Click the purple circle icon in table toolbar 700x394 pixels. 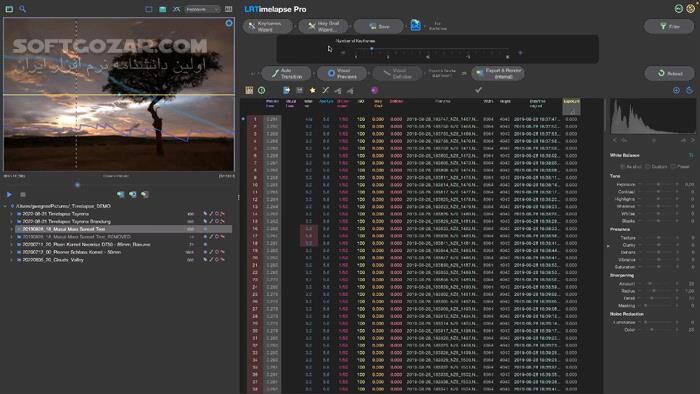tap(375, 91)
